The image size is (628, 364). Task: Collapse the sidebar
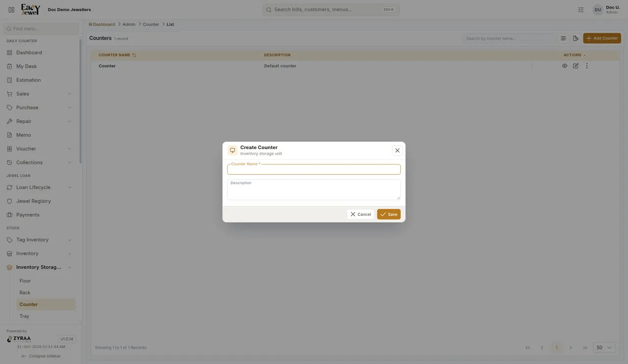click(41, 356)
